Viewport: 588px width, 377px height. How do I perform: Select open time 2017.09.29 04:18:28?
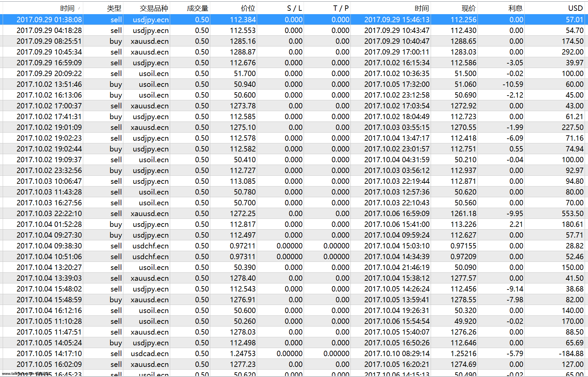pyautogui.click(x=49, y=30)
